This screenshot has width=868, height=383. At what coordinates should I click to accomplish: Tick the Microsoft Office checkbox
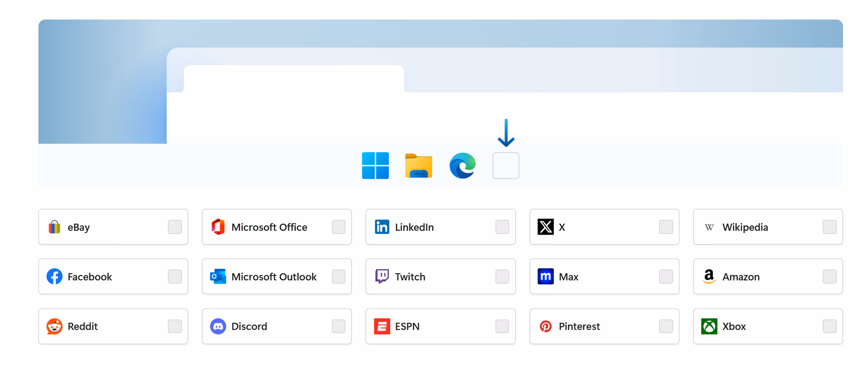pos(339,227)
